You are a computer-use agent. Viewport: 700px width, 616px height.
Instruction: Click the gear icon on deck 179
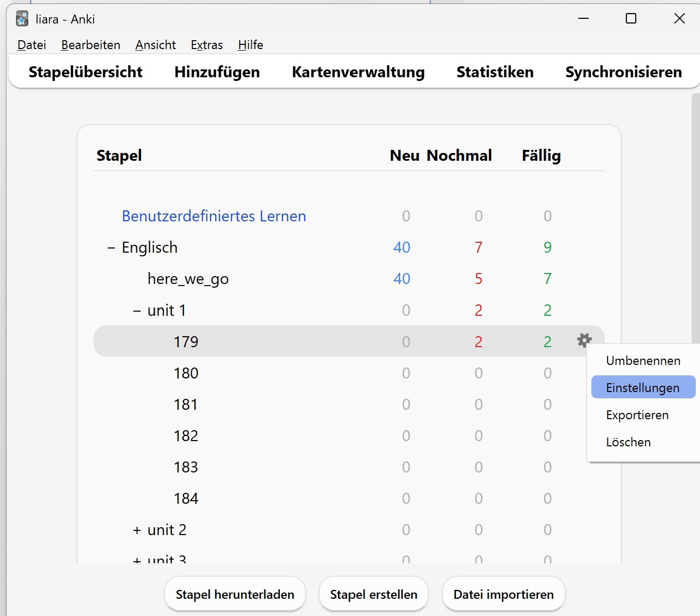coord(585,340)
